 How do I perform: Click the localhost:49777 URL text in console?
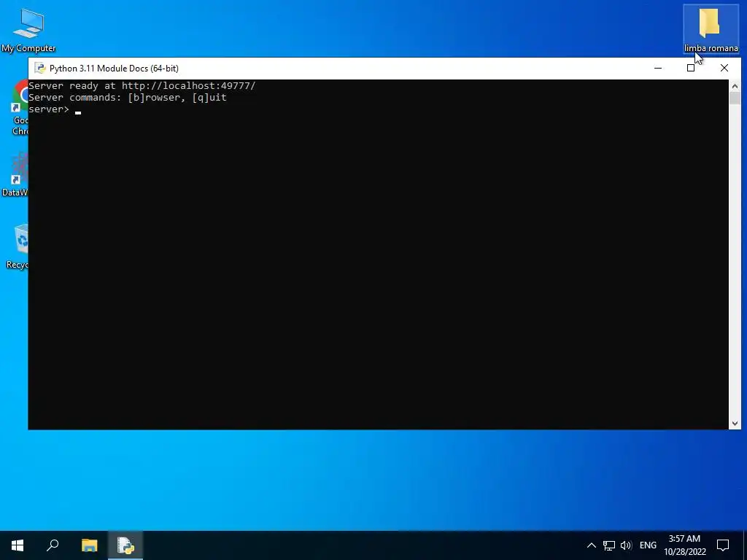pos(189,86)
